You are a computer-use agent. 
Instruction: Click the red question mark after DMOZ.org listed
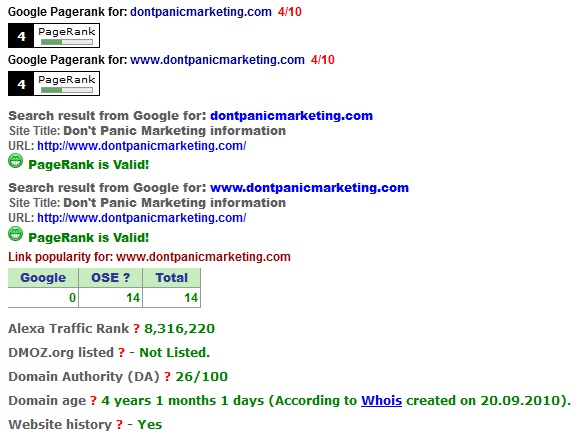121,353
